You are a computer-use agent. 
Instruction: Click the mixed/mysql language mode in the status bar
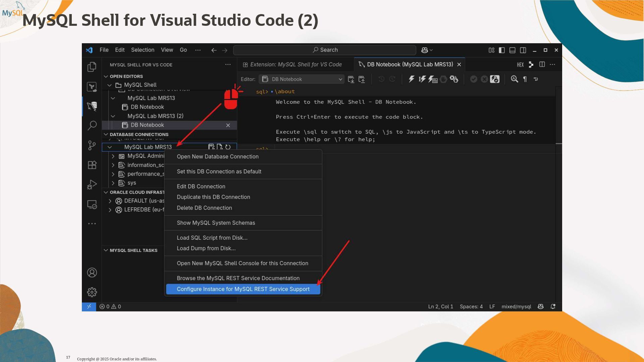(x=516, y=307)
